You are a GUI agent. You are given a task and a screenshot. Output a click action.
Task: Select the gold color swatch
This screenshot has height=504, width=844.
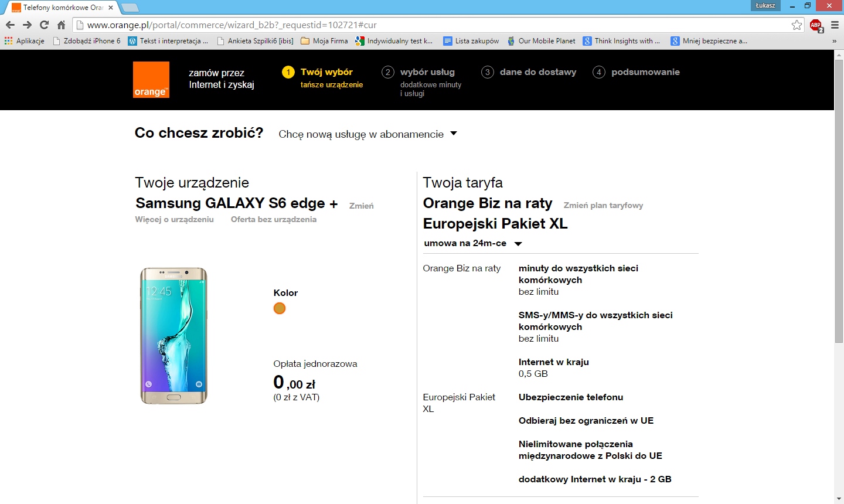pyautogui.click(x=280, y=308)
